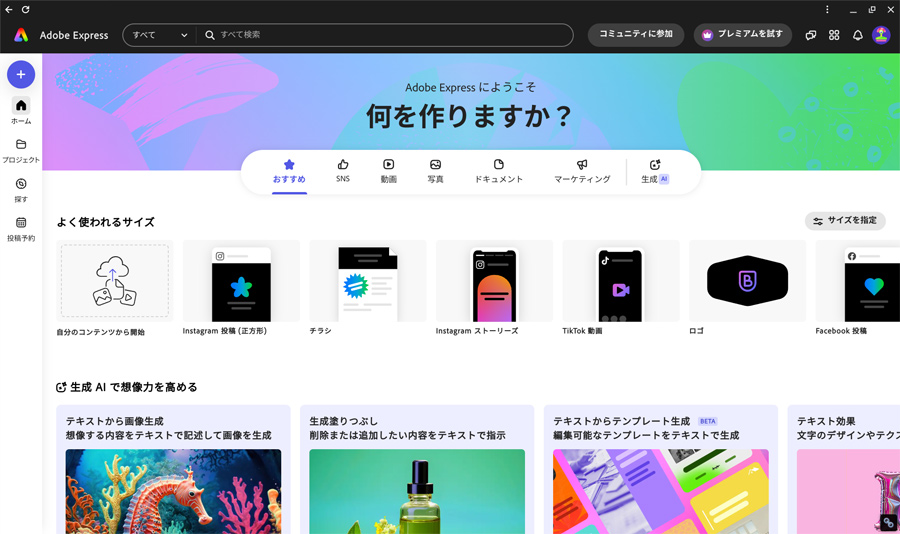900x534 pixels.
Task: Select the 生成 AI tab
Action: 655,171
